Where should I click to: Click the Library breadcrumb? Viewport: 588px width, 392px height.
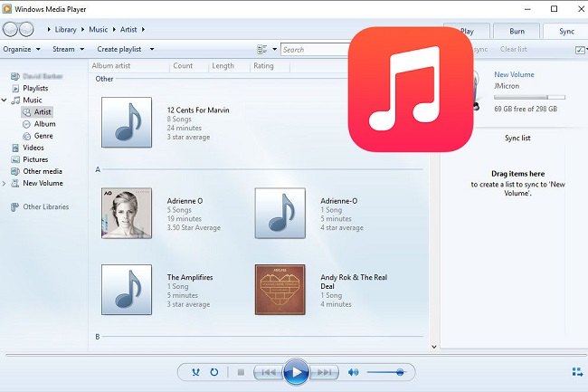[65, 30]
